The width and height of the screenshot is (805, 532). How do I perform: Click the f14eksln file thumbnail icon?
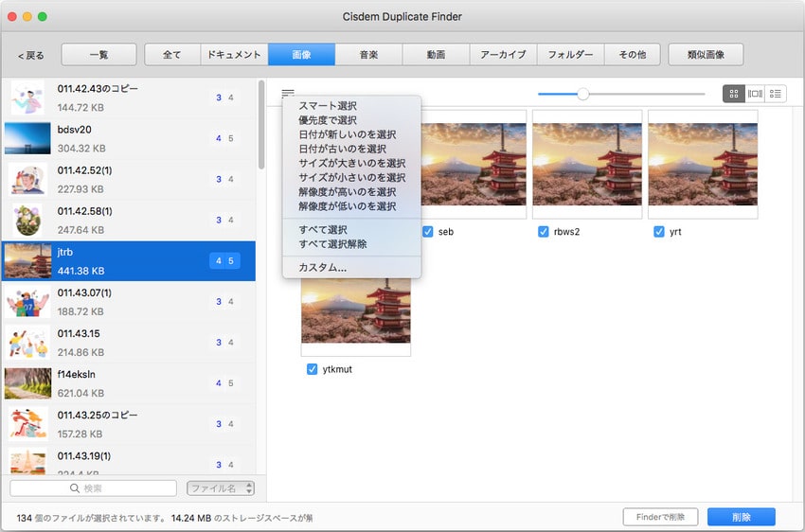click(27, 382)
